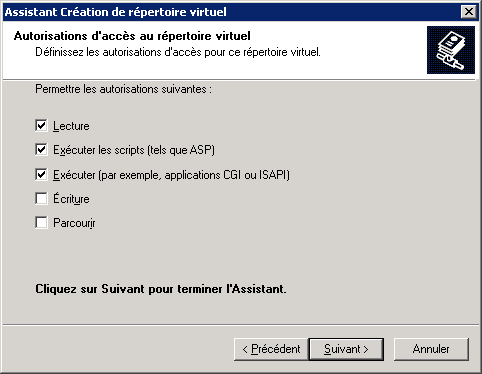The image size is (482, 374).
Task: Enable the Écriture checkbox
Action: pos(41,199)
